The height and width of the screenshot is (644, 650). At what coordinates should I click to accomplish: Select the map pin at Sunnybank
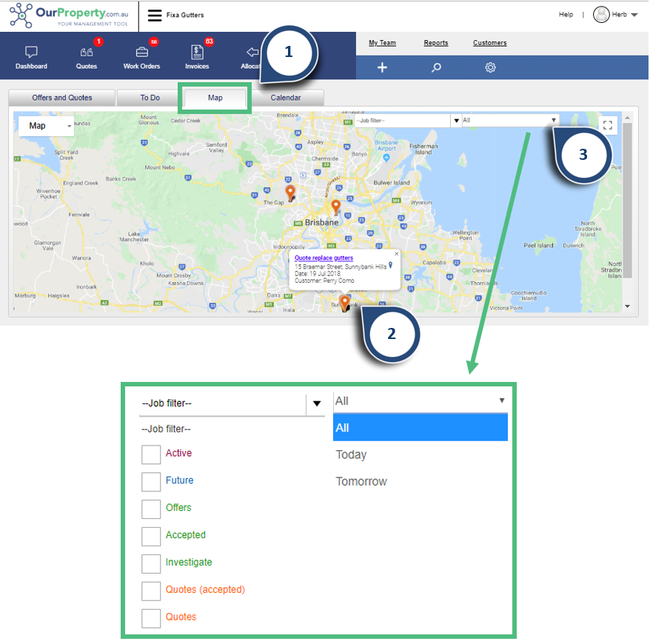click(x=344, y=303)
